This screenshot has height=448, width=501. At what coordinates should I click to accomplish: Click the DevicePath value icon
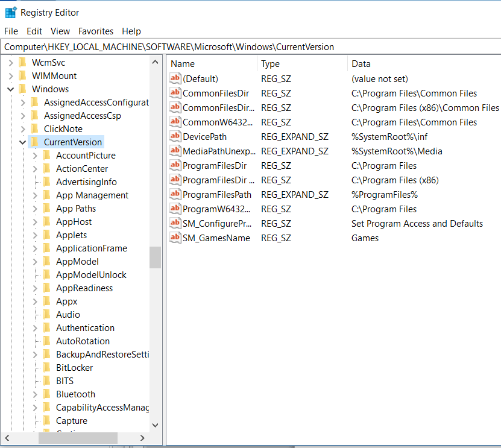tap(175, 136)
